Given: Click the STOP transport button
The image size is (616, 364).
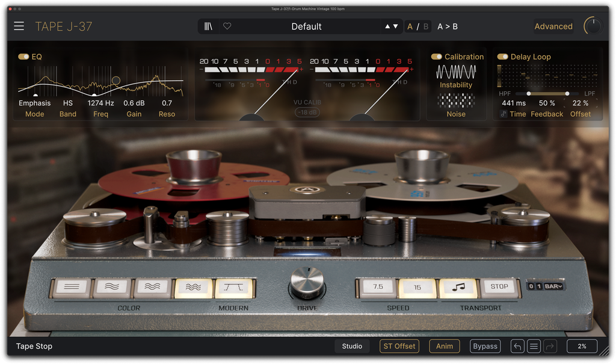Looking at the screenshot, I should click(x=499, y=287).
